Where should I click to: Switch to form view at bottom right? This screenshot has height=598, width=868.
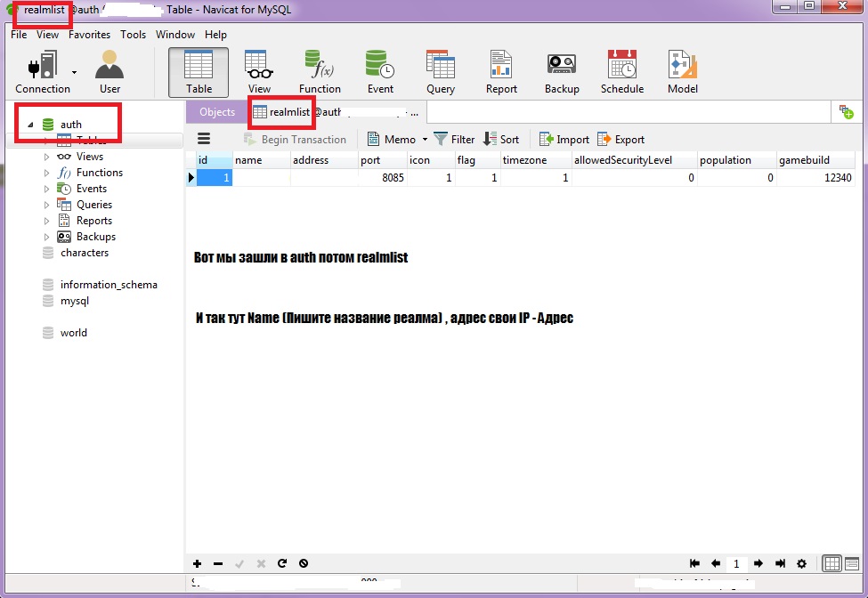coord(852,563)
